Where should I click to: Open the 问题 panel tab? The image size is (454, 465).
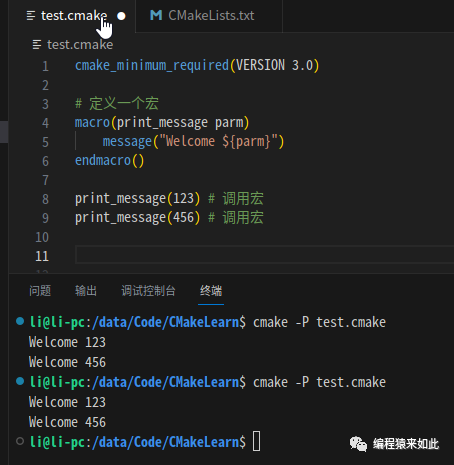pos(40,291)
